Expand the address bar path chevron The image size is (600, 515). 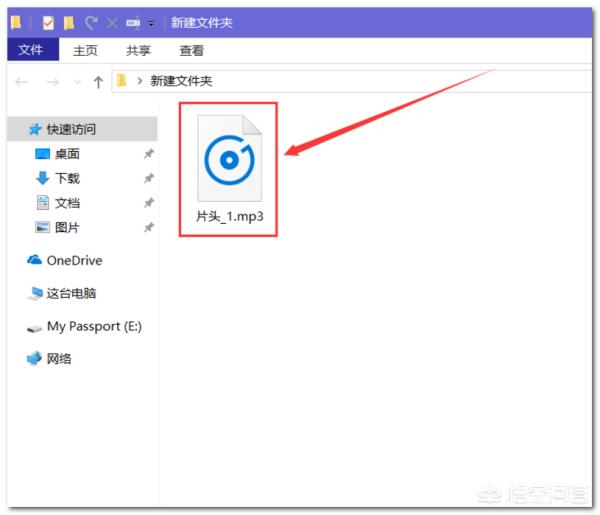[x=140, y=81]
